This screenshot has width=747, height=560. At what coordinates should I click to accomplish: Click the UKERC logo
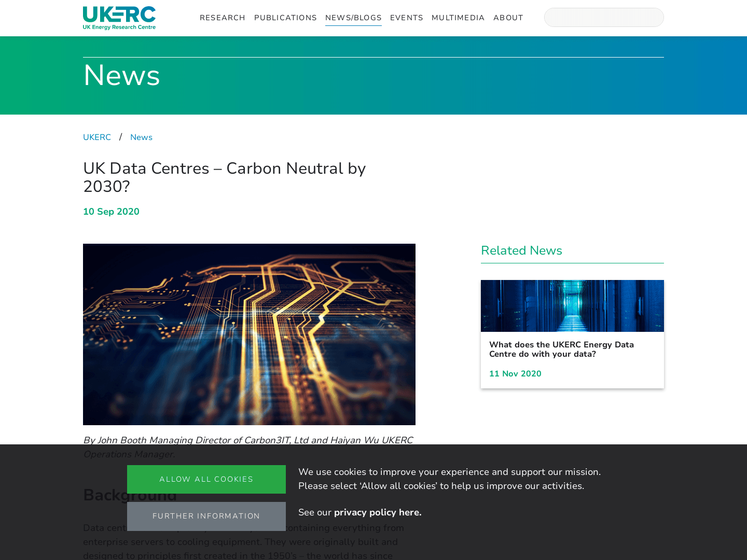tap(119, 18)
